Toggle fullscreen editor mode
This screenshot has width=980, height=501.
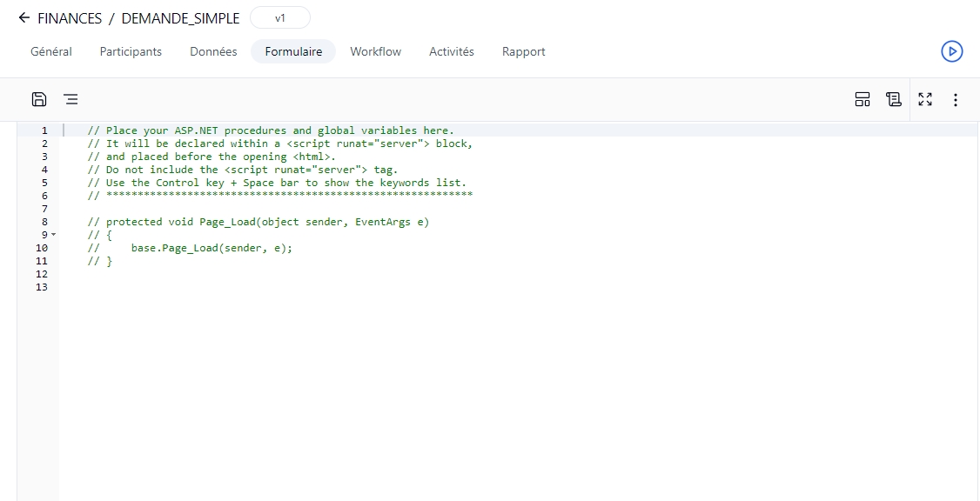point(925,99)
